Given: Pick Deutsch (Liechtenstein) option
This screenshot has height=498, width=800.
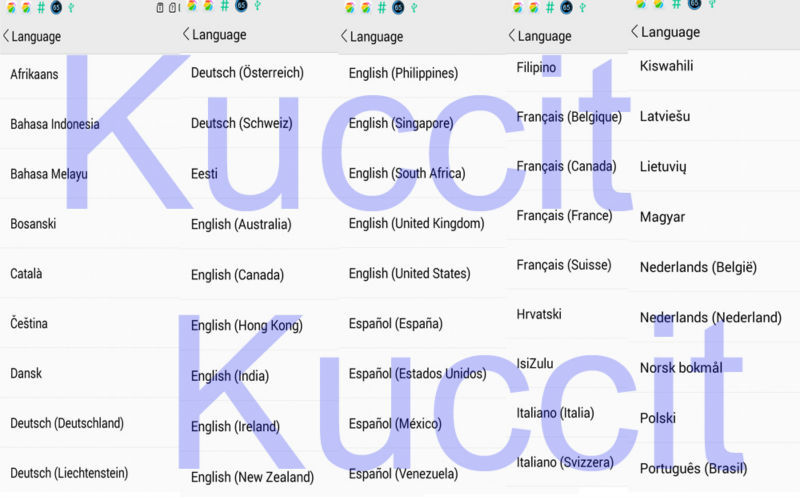Looking at the screenshot, I should 69,473.
